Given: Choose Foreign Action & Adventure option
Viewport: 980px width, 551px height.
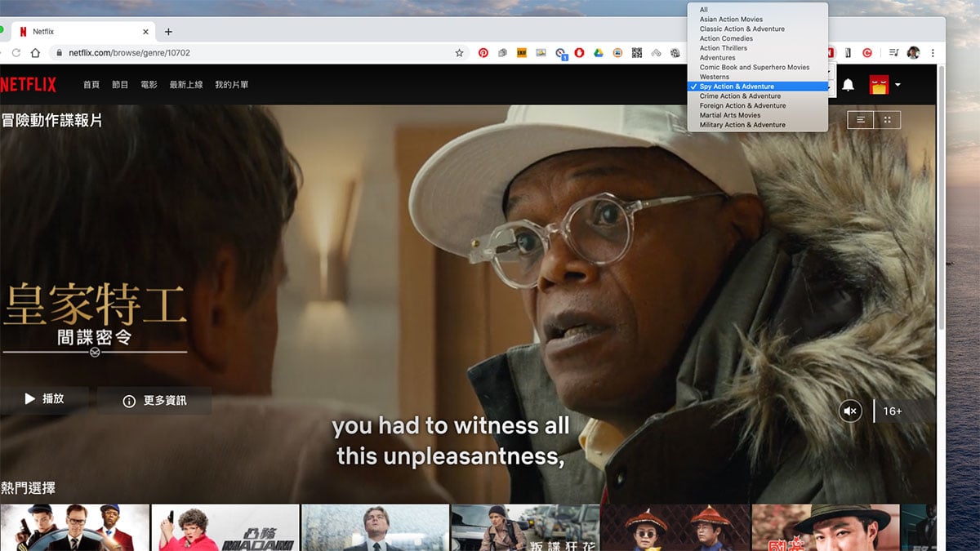Looking at the screenshot, I should [x=758, y=106].
